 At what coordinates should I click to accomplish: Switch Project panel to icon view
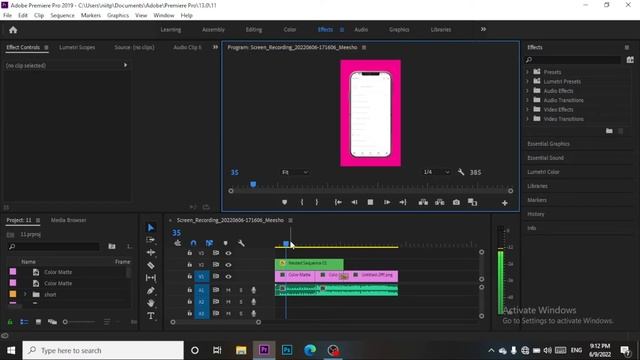click(x=38, y=322)
